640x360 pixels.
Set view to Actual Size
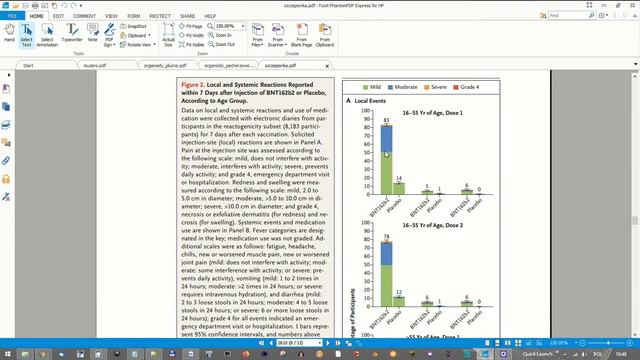(x=168, y=35)
